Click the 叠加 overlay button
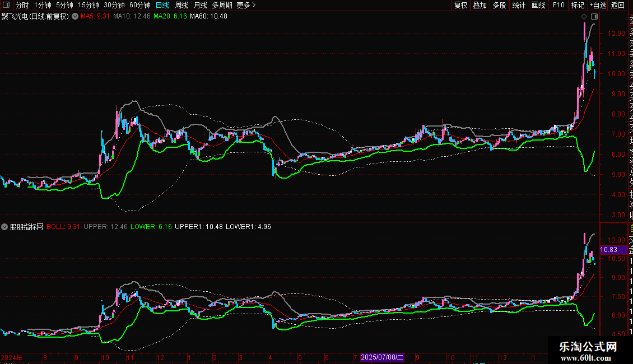The width and height of the screenshot is (633, 364). coord(480,5)
